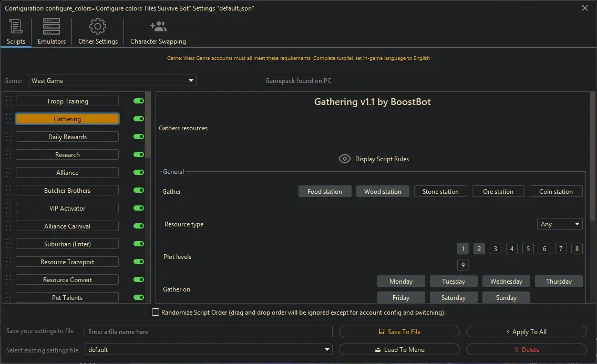Click the eye icon beside Display Script Rules
Viewport: 597px width, 364px height.
tap(345, 159)
